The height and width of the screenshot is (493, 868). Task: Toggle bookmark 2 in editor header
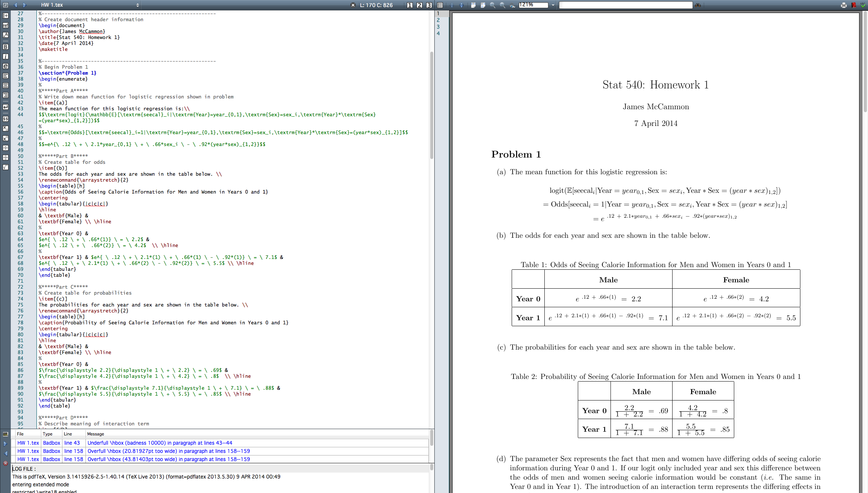[420, 5]
